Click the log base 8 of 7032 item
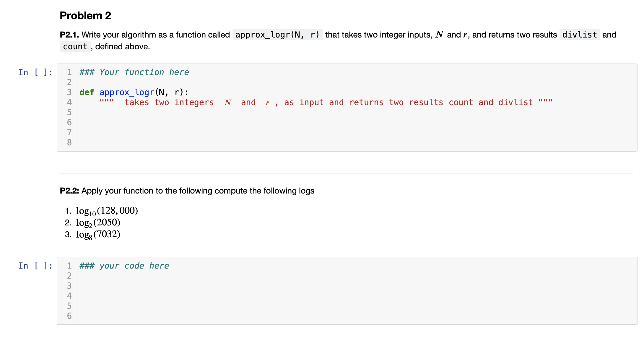The height and width of the screenshot is (338, 644). (98, 234)
